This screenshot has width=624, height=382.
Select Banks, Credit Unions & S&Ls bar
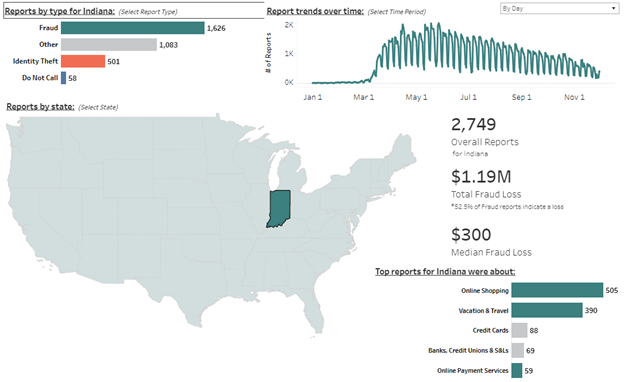[517, 350]
